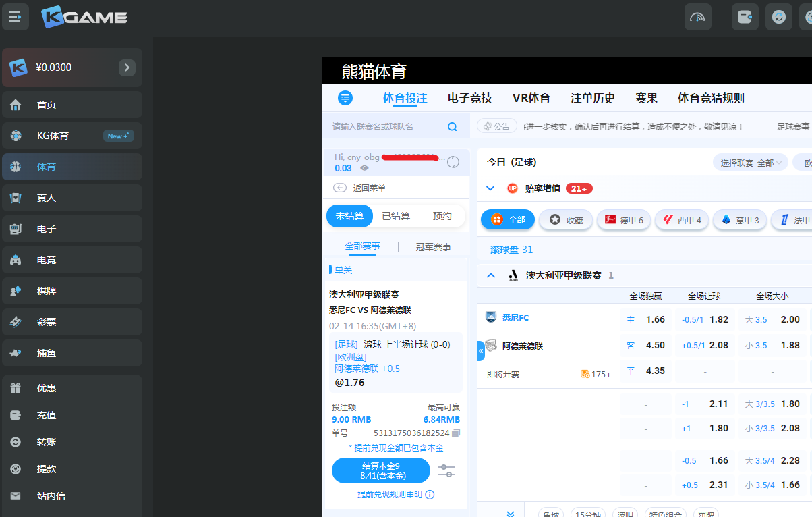Click the refresh balance icon beside username
812x517 pixels.
[x=453, y=162]
